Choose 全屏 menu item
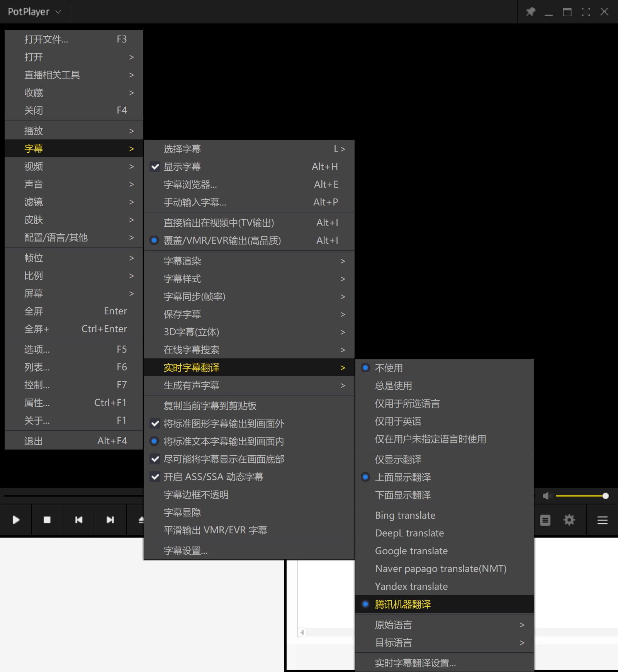 74,311
